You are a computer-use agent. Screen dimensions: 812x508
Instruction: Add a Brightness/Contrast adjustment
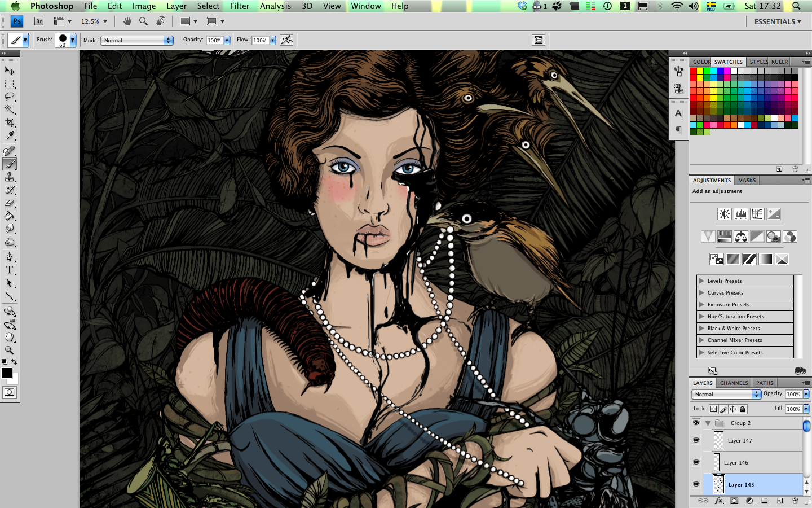[725, 214]
